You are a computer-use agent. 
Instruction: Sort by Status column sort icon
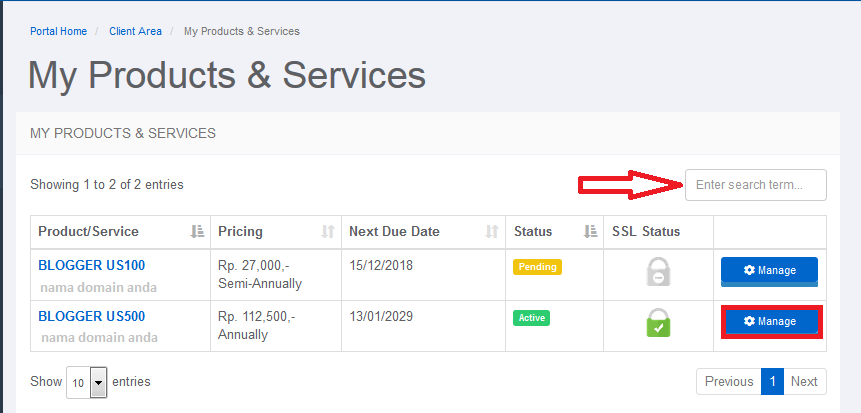pyautogui.click(x=590, y=232)
